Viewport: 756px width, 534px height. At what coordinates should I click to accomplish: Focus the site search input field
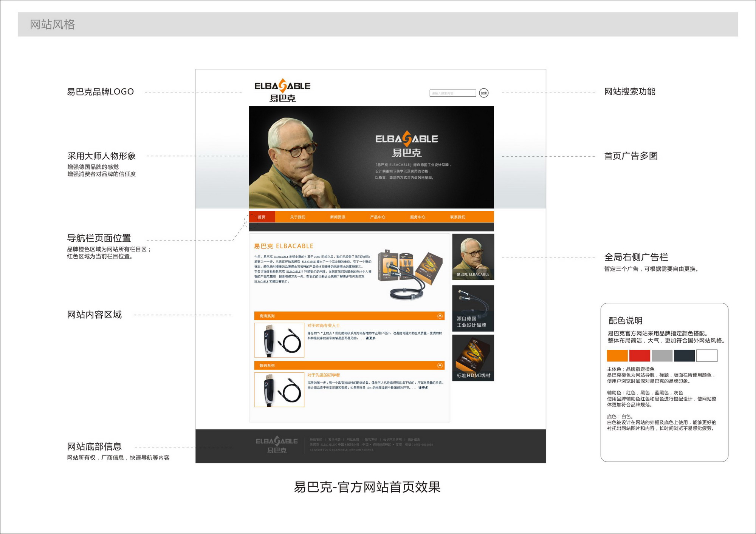click(x=452, y=93)
